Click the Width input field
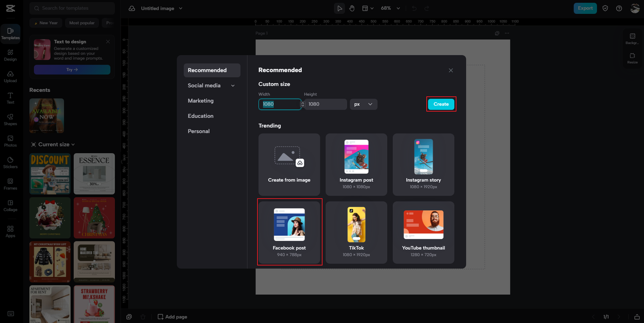The height and width of the screenshot is (323, 644). [279, 104]
